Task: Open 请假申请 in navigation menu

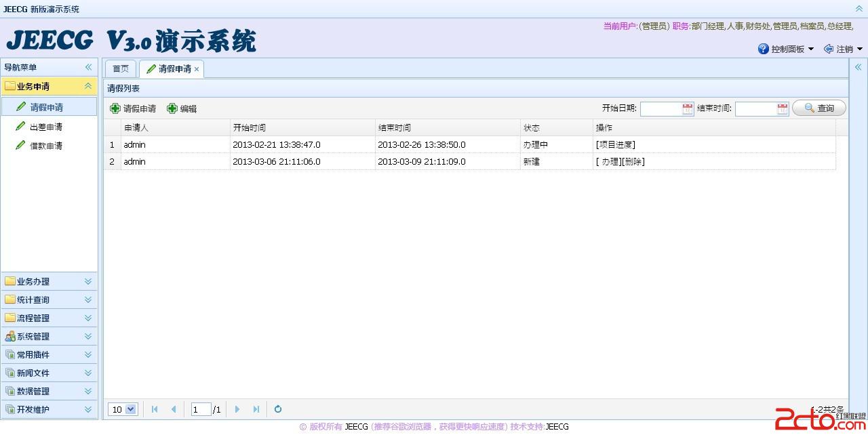Action: coord(49,107)
